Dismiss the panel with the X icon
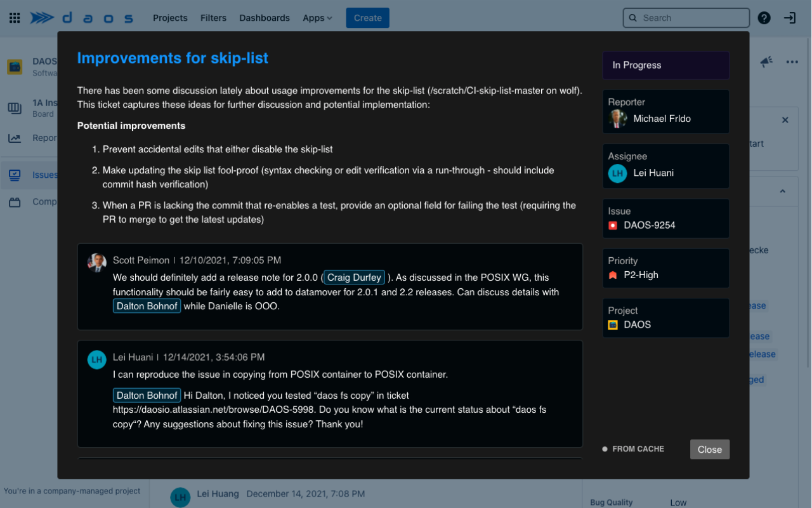This screenshot has width=812, height=508. (x=785, y=120)
